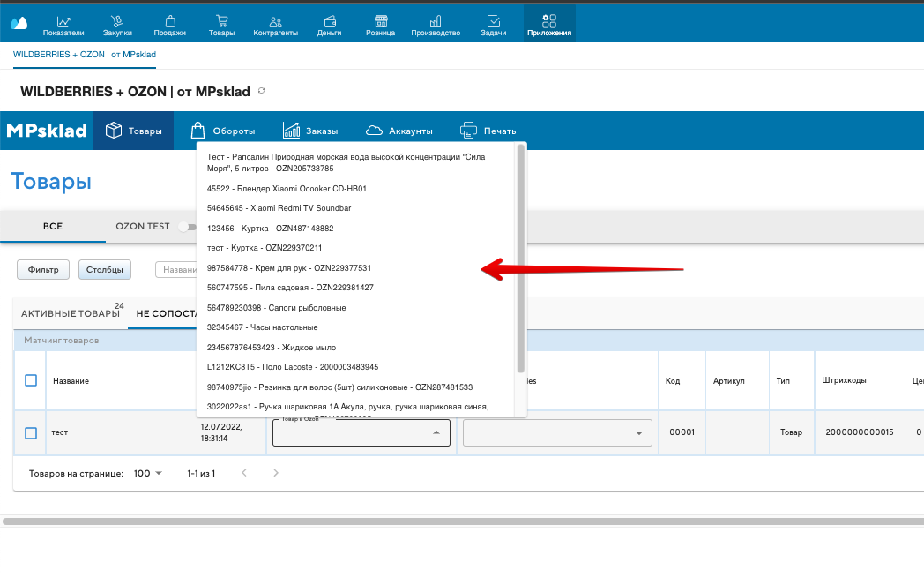Go to Продажи section
This screenshot has height=578, width=924.
[x=169, y=21]
